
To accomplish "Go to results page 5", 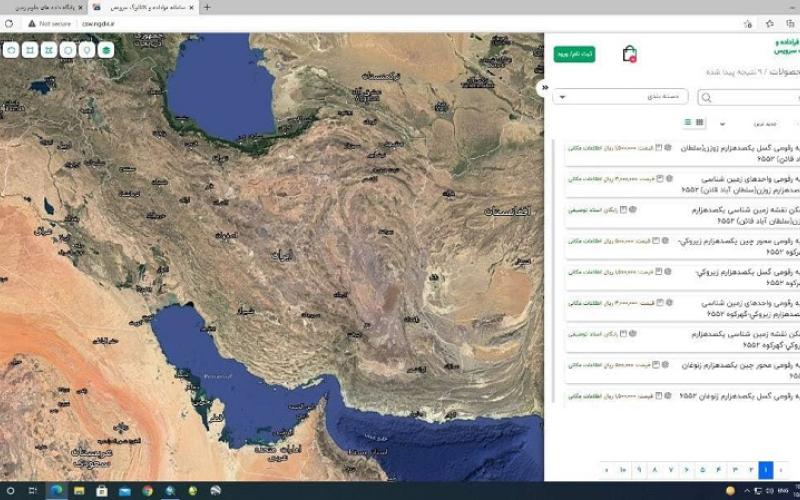I will pyautogui.click(x=703, y=470).
